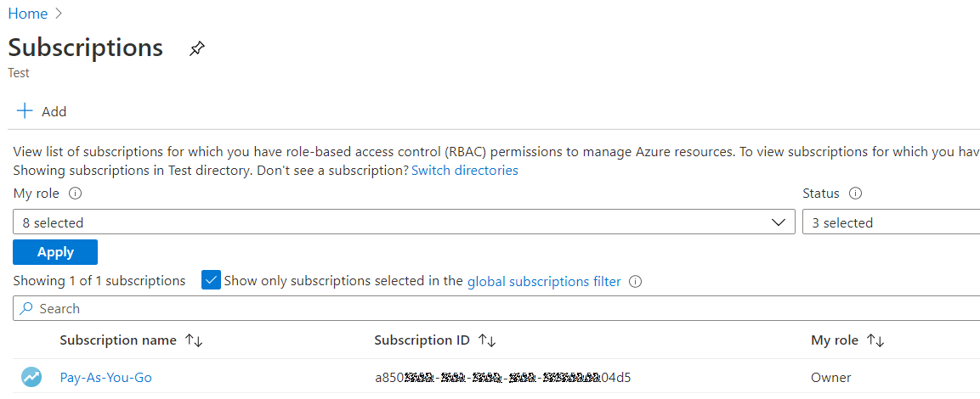Uncheck Show only subscriptions selected checkbox
This screenshot has width=980, height=399.
211,280
